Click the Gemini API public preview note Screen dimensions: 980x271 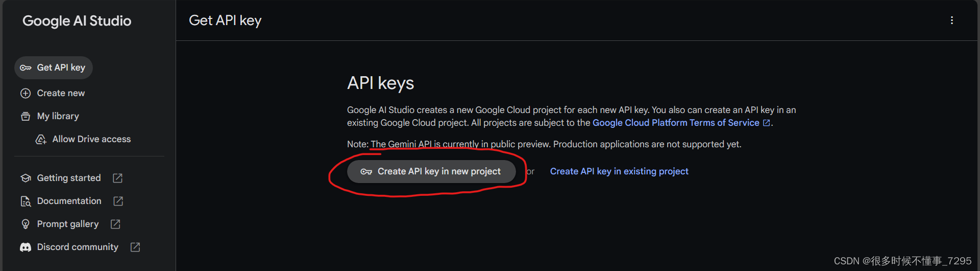pyautogui.click(x=544, y=144)
